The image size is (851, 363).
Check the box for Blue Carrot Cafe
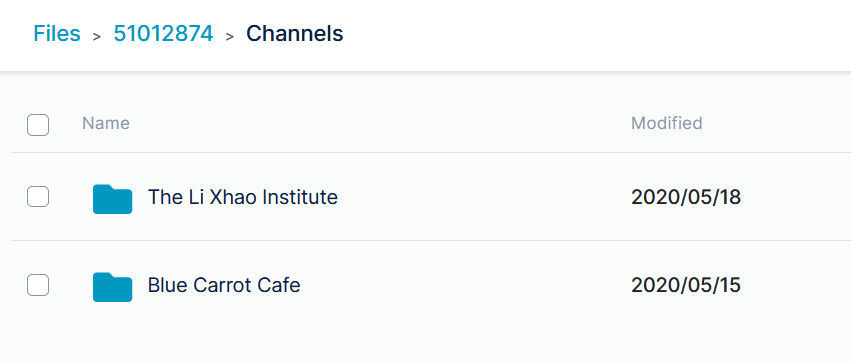38,285
